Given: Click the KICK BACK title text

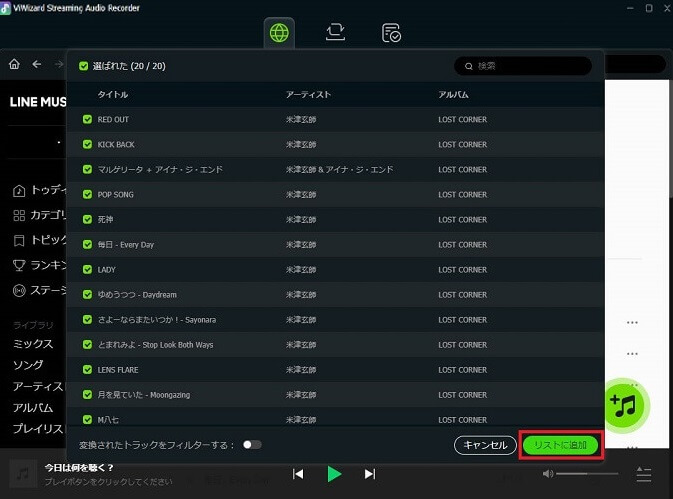Looking at the screenshot, I should [116, 145].
